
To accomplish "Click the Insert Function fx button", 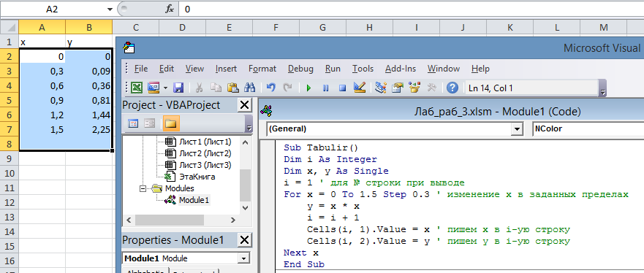I will [x=170, y=9].
